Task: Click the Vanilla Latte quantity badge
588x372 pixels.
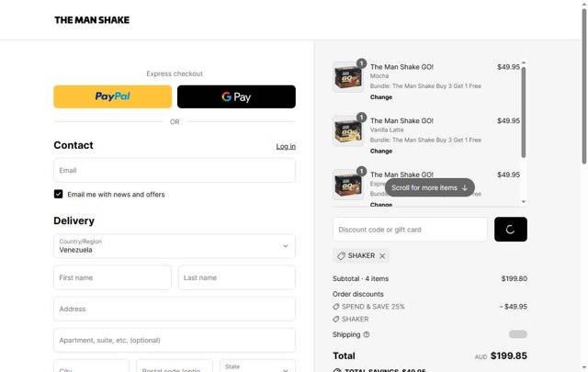Action: [361, 118]
